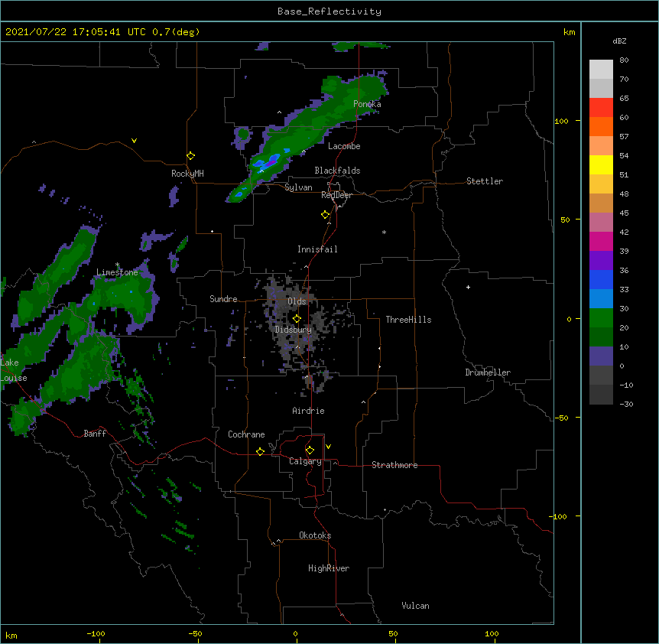Select the purple 36-39 dBZ legend swatch
The width and height of the screenshot is (659, 644).
click(601, 261)
